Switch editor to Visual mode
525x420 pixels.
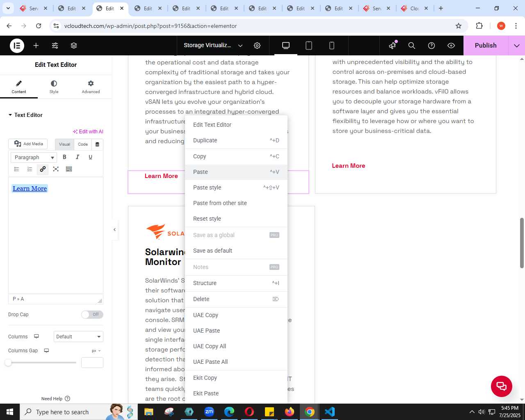(64, 144)
